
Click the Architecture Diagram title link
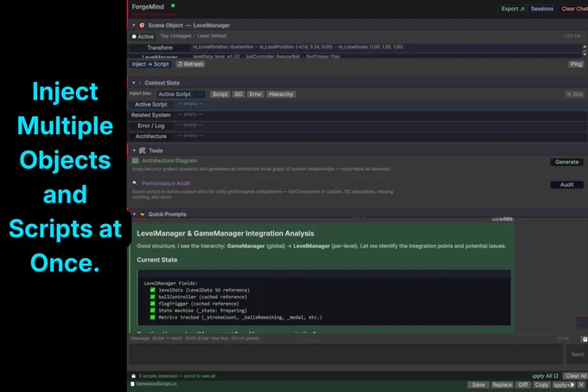pyautogui.click(x=169, y=161)
